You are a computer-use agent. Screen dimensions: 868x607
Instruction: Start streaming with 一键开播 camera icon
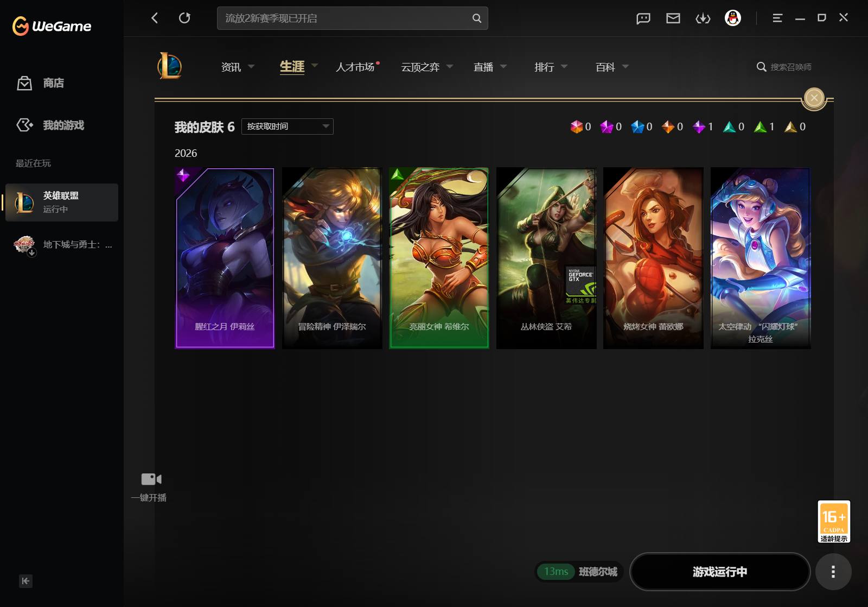point(151,479)
